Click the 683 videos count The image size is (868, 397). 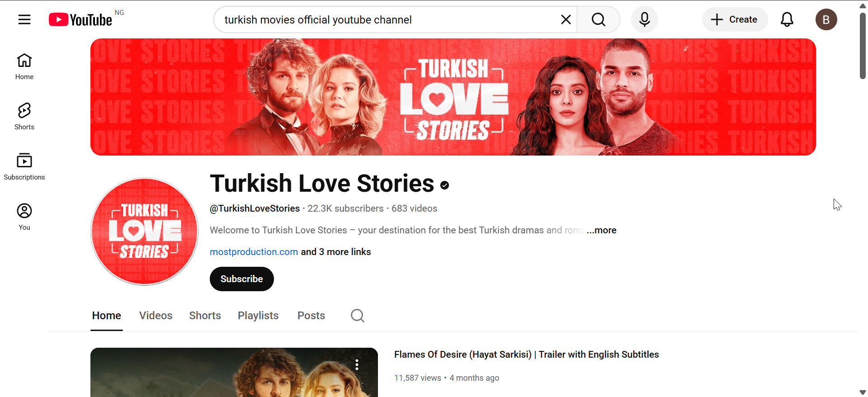[415, 208]
